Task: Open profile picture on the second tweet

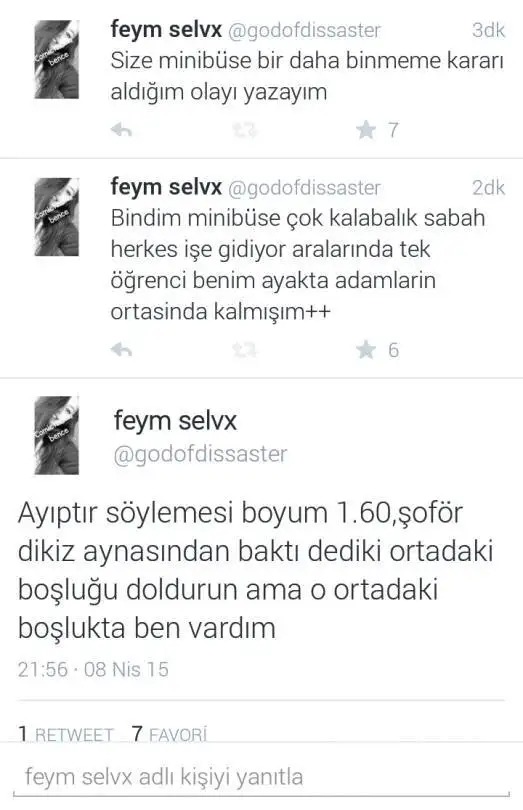Action: 56,216
